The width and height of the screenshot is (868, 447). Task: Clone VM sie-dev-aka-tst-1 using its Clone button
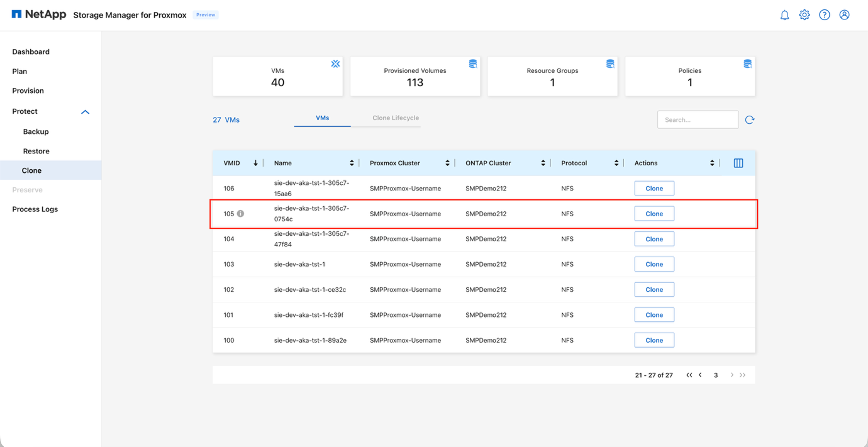(654, 264)
